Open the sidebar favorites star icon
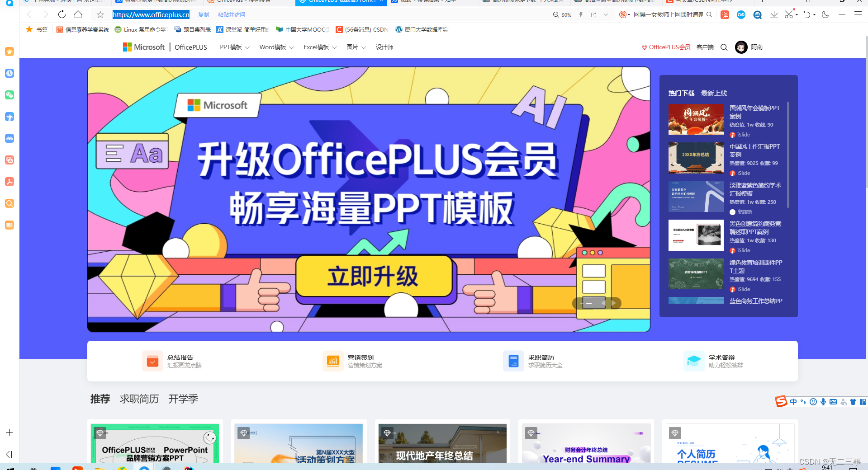The image size is (868, 470). pyautogui.click(x=9, y=52)
